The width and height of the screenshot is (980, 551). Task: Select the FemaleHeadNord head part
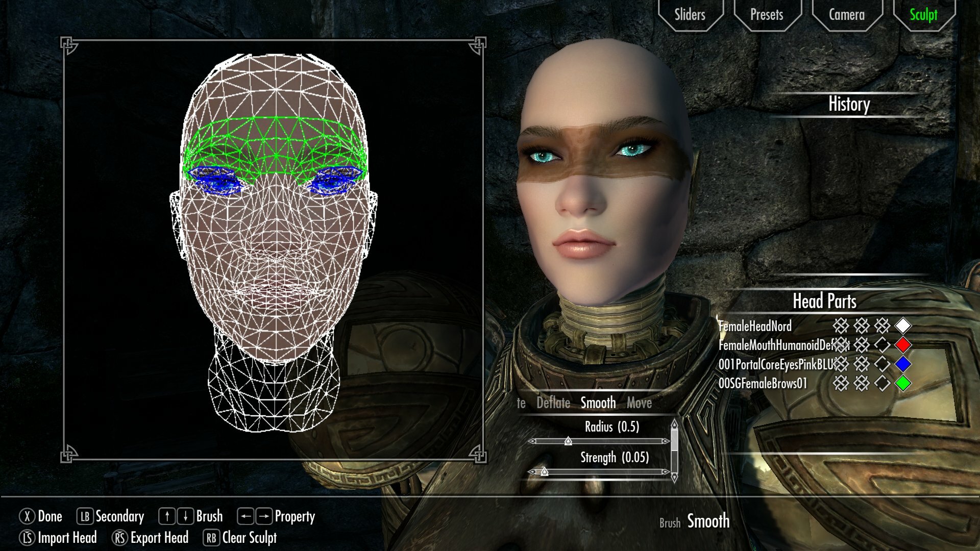[x=755, y=326]
